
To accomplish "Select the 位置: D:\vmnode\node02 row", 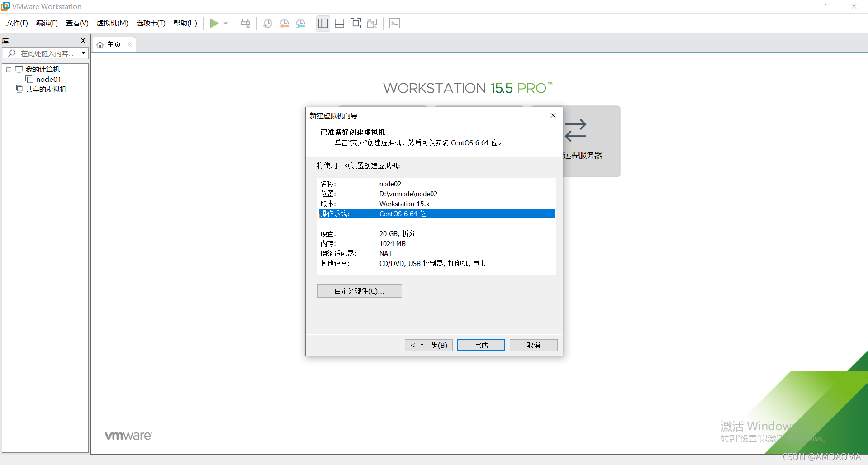I will (436, 194).
